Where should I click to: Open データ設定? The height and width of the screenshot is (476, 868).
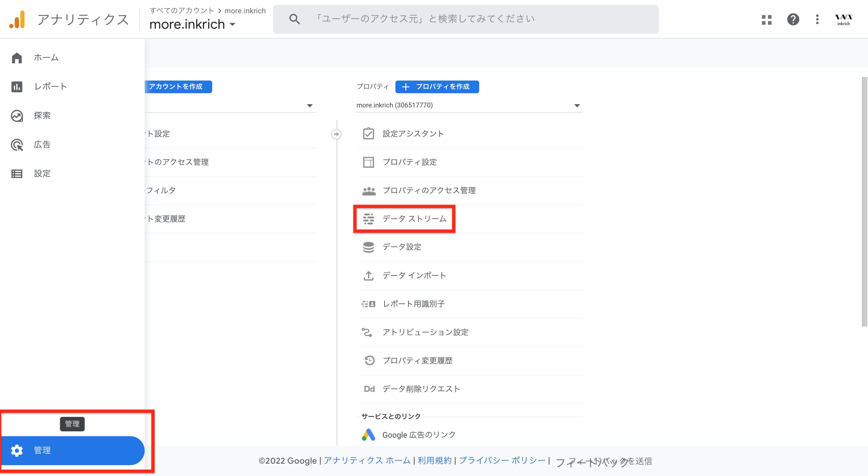point(470,247)
